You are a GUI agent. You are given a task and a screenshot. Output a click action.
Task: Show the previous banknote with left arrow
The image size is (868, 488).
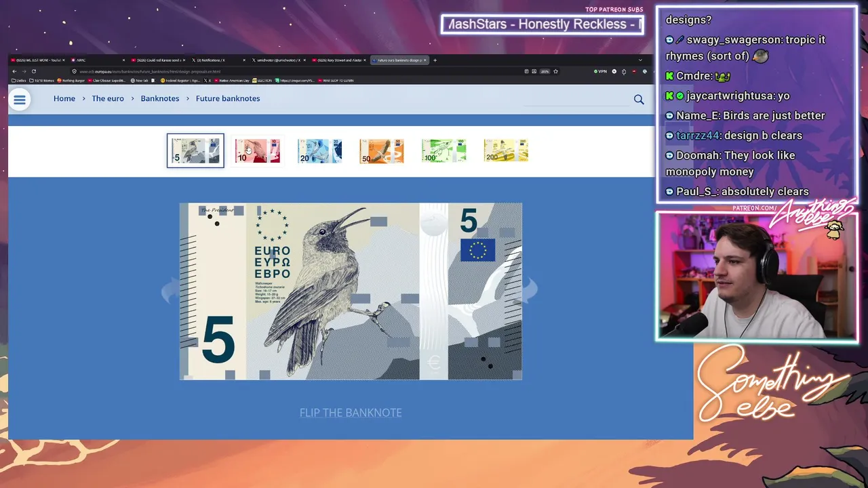(x=170, y=292)
